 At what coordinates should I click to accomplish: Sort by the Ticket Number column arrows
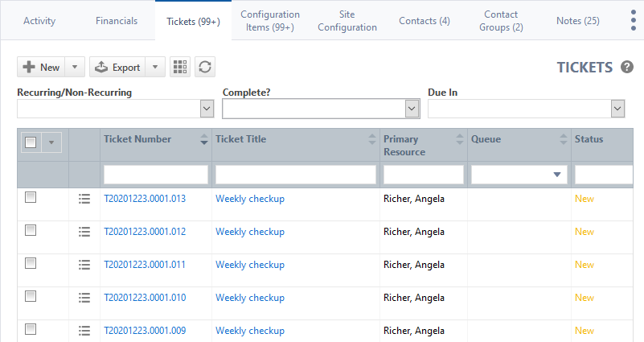coord(203,140)
